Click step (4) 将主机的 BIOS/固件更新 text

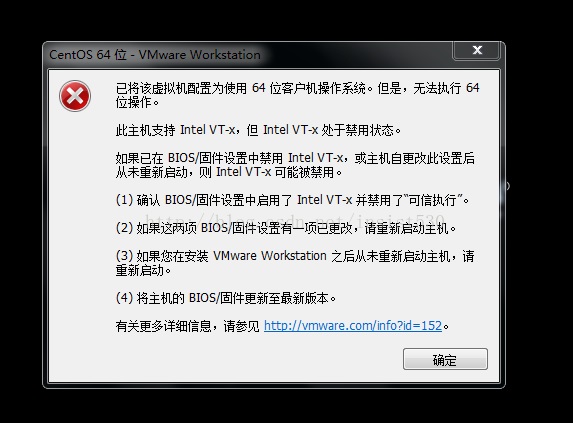point(226,298)
